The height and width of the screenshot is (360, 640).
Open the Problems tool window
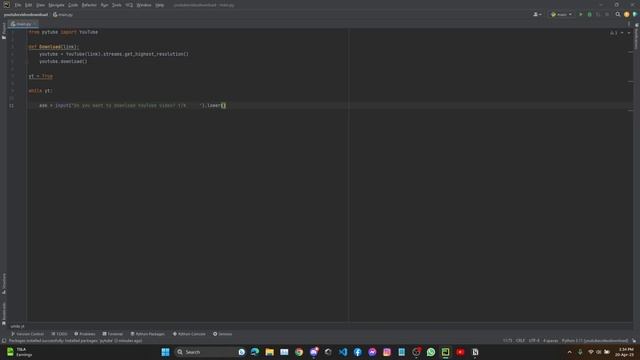click(84, 334)
